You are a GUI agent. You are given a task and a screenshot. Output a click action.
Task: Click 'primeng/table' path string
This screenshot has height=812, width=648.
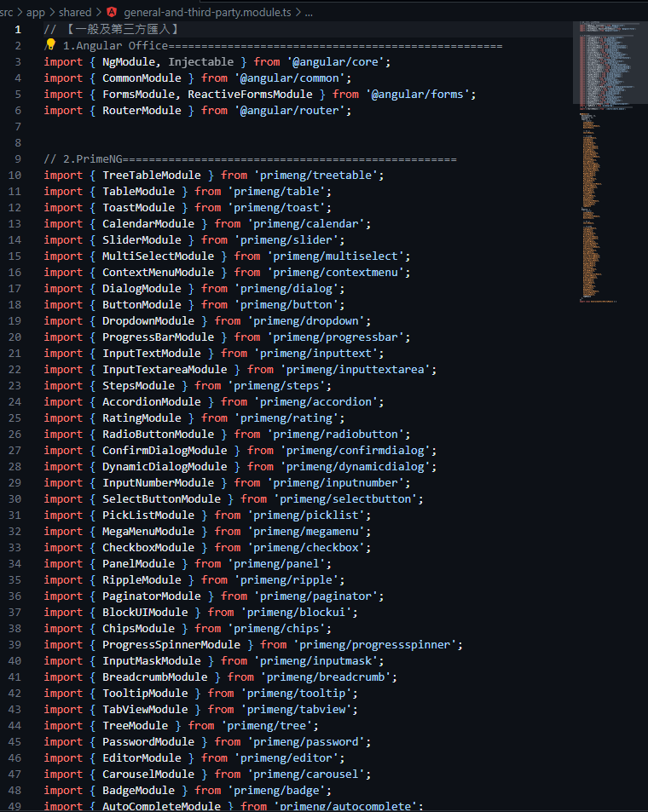[276, 192]
